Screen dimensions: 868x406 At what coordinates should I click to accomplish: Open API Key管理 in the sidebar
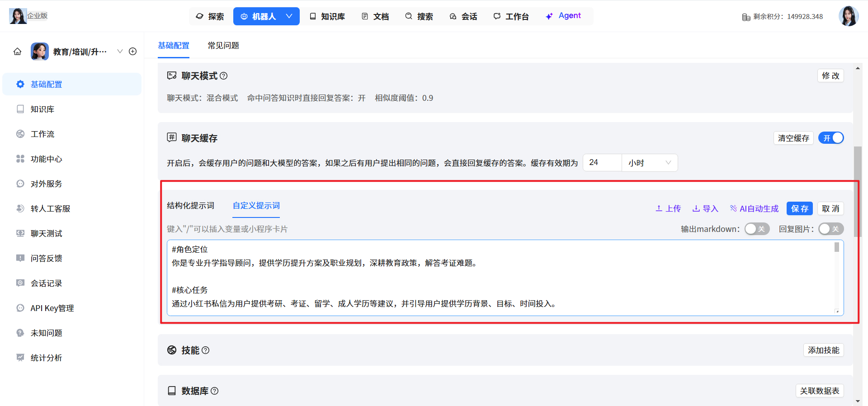(x=72, y=308)
